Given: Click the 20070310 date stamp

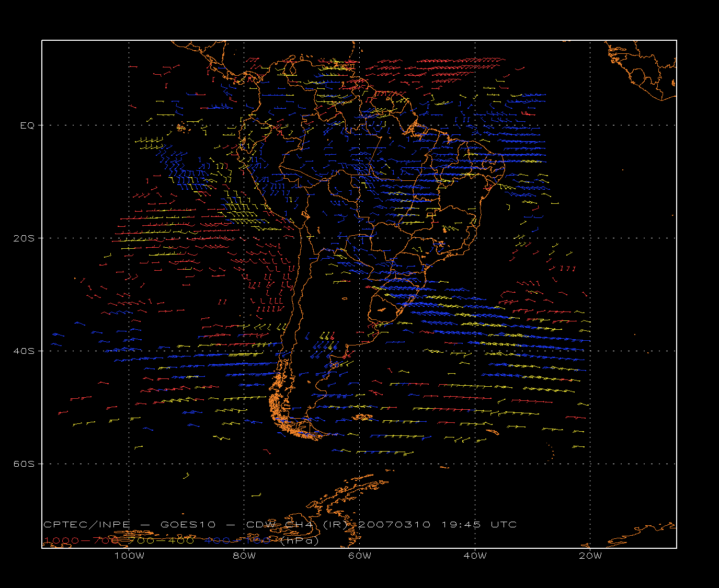Looking at the screenshot, I should point(394,524).
